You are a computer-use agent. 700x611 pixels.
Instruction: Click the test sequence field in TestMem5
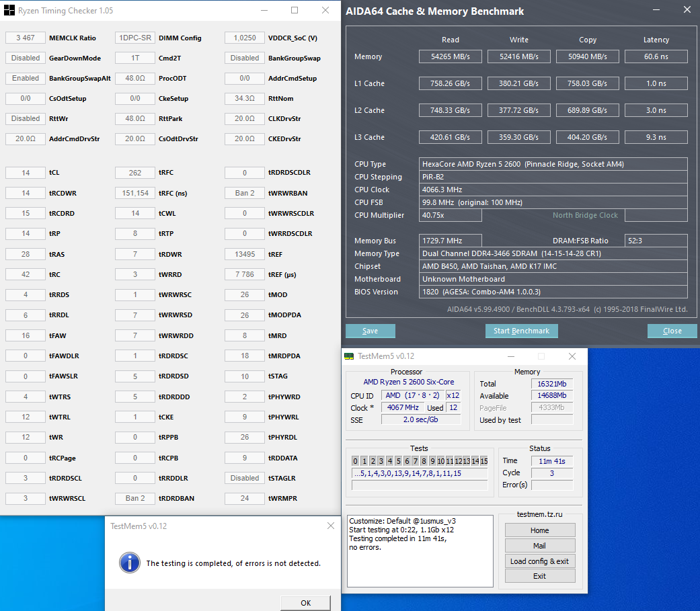tap(420, 473)
